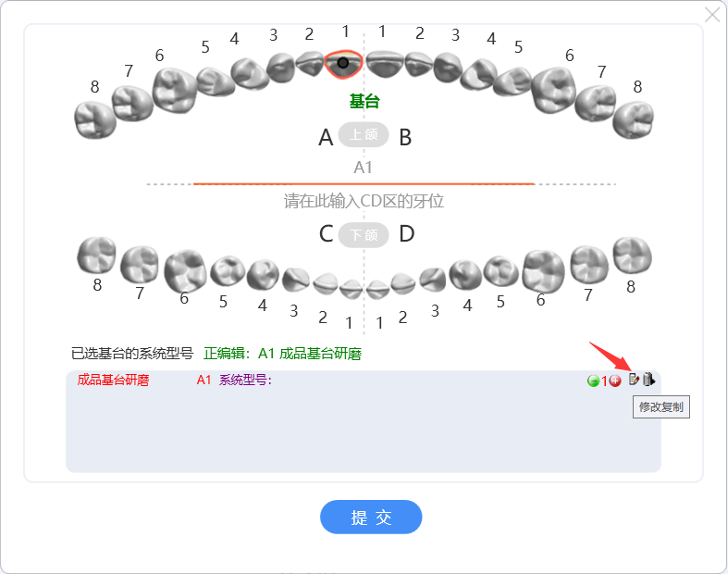This screenshot has width=728, height=574.
Task: Close the tooth selection dialog
Action: coord(712,15)
